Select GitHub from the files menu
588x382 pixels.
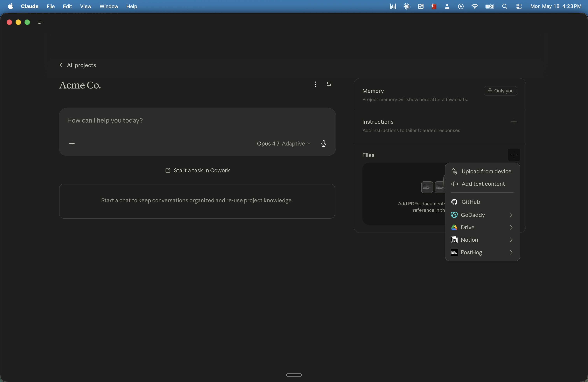click(482, 202)
